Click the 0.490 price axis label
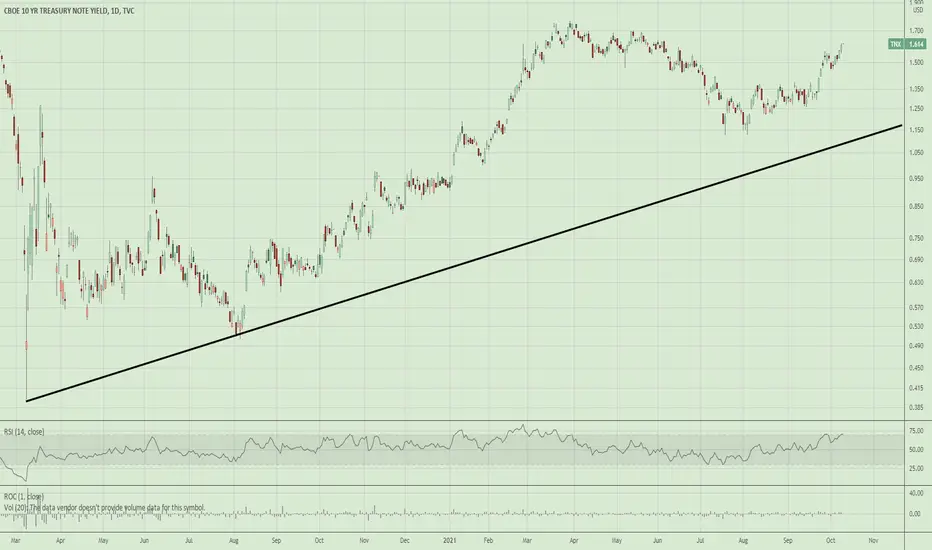The width and height of the screenshot is (932, 550). pyautogui.click(x=916, y=346)
